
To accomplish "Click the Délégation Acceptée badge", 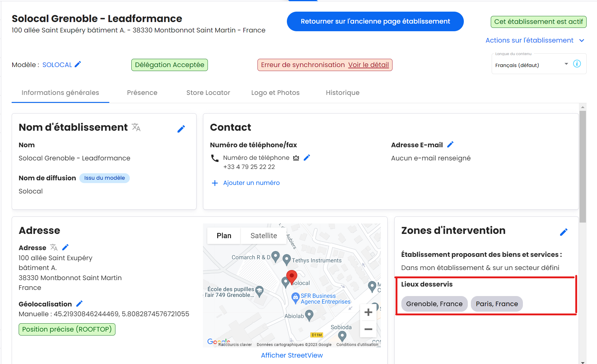I will 169,65.
